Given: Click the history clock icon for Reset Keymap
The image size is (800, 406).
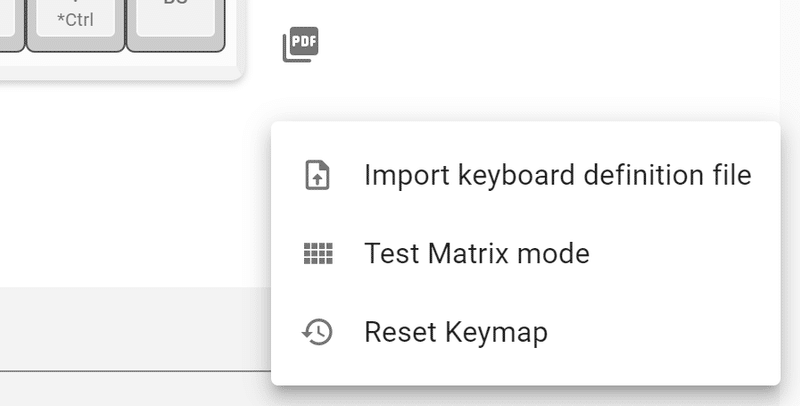Looking at the screenshot, I should pos(317,331).
